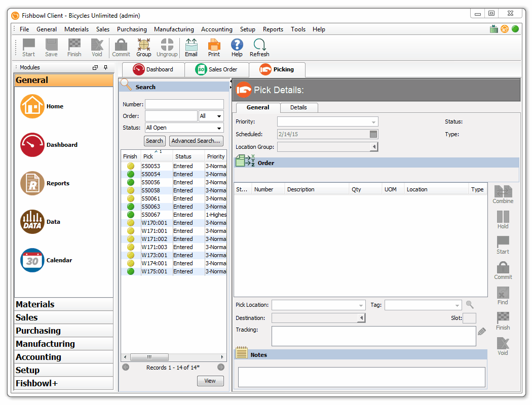Image resolution: width=532 pixels, height=405 pixels.
Task: Open the Tools menu
Action: tap(298, 29)
